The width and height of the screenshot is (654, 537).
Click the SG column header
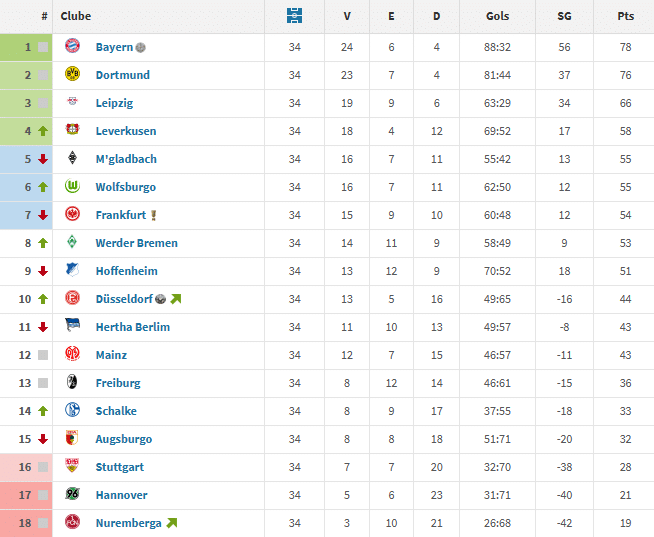click(x=565, y=16)
